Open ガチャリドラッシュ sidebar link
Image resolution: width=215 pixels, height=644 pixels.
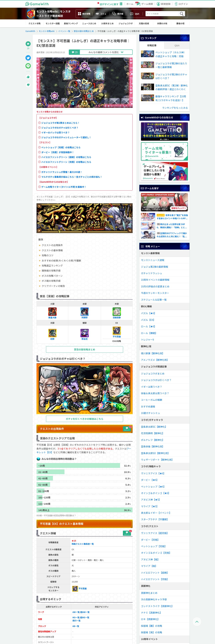151,273
